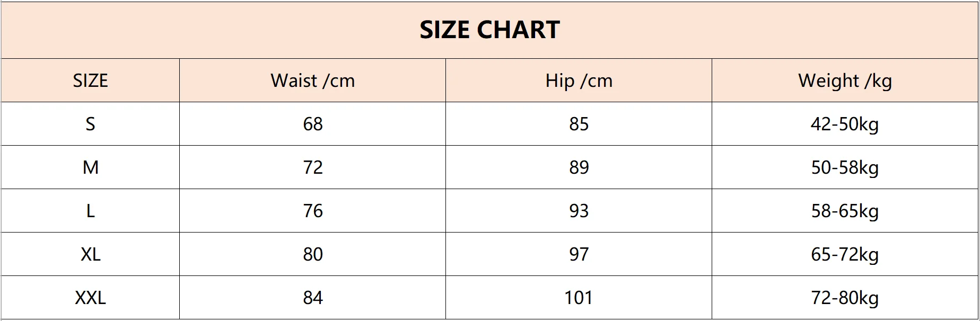Select the Waist /cm column header
980x321 pixels.
pos(312,81)
